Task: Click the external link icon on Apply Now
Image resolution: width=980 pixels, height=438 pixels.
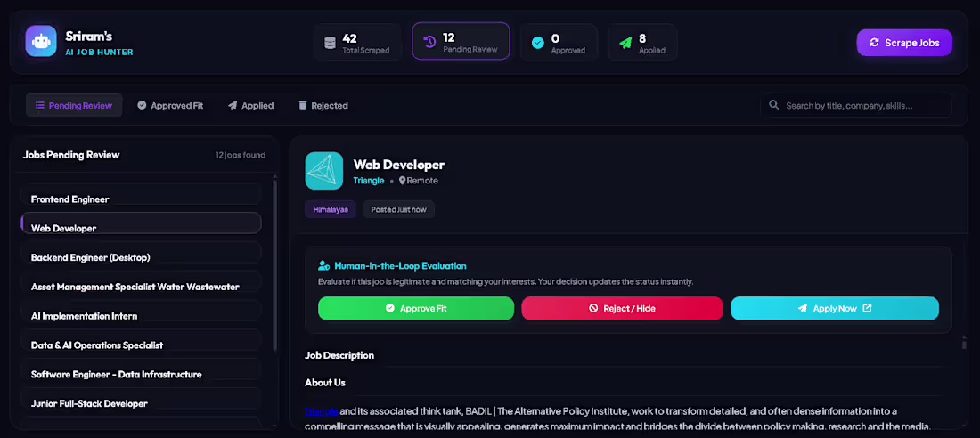Action: pos(867,307)
